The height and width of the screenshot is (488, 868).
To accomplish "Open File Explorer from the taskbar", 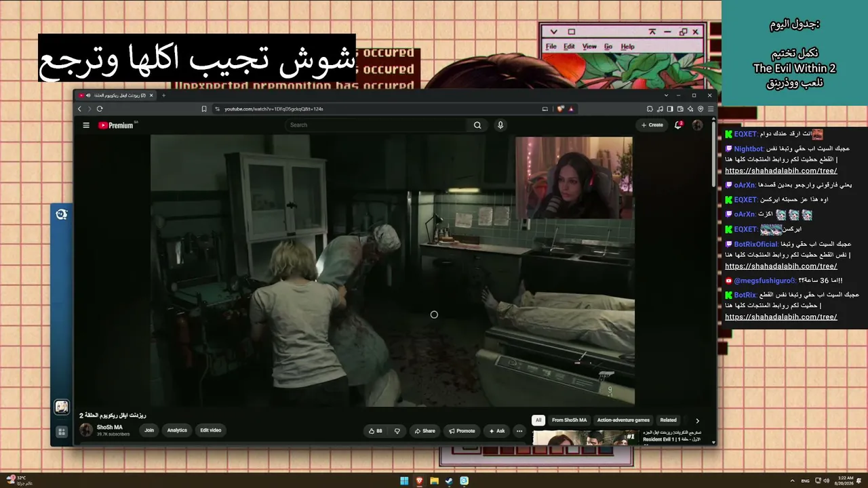I will pos(434,481).
